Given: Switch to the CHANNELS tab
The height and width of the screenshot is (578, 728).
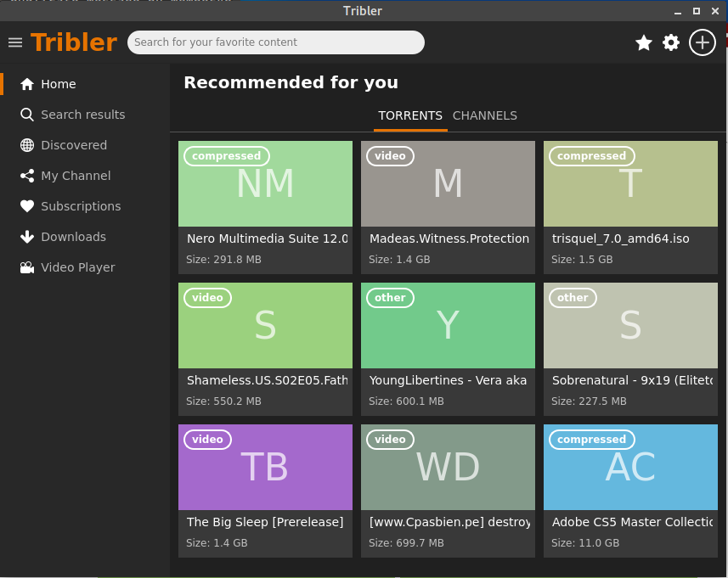Looking at the screenshot, I should 485,115.
